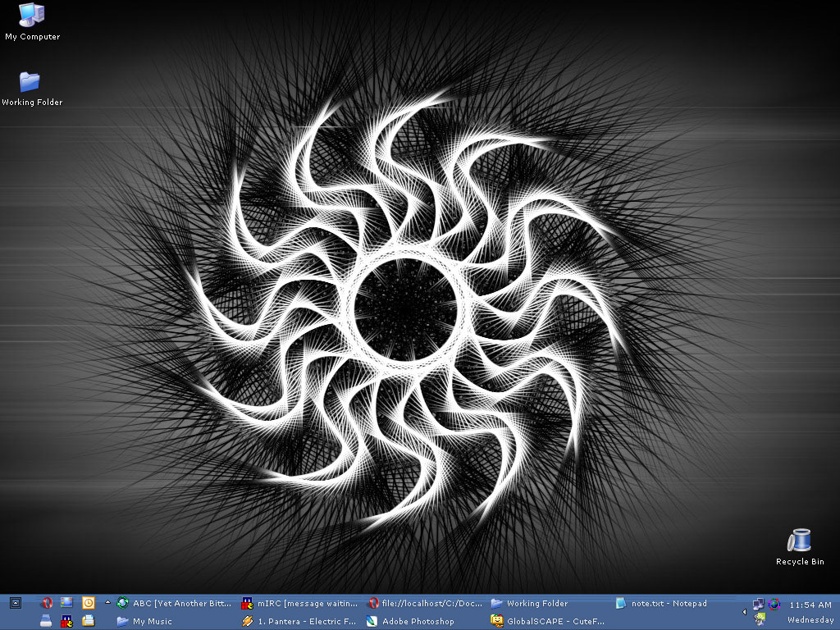840x630 pixels.
Task: Click the Start button in the taskbar corner
Action: pos(15,603)
